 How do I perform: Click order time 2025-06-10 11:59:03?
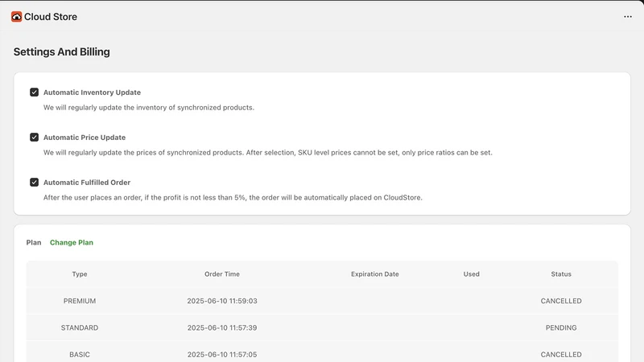(222, 301)
